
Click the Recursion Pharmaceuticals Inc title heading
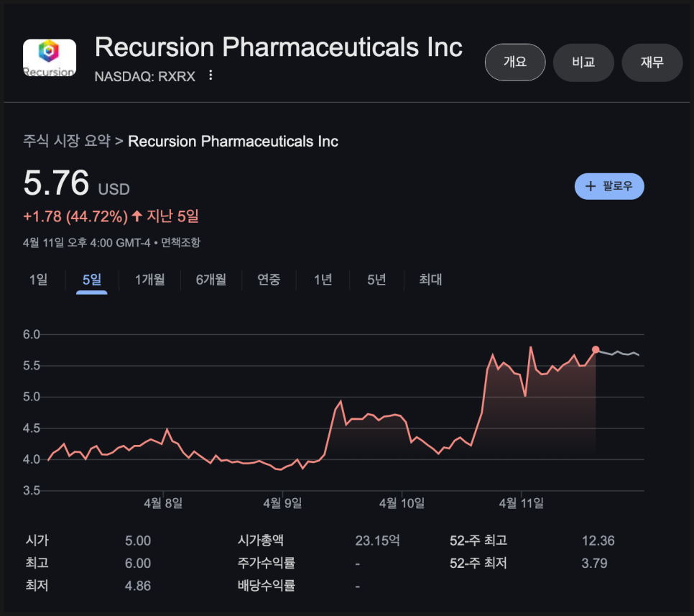279,47
